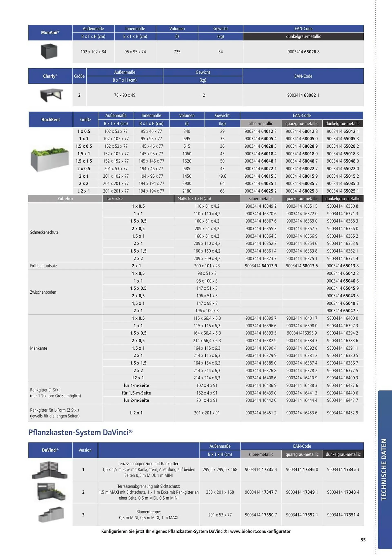Click HochBeet volume value 2180
The image size is (392, 555).
point(187,191)
